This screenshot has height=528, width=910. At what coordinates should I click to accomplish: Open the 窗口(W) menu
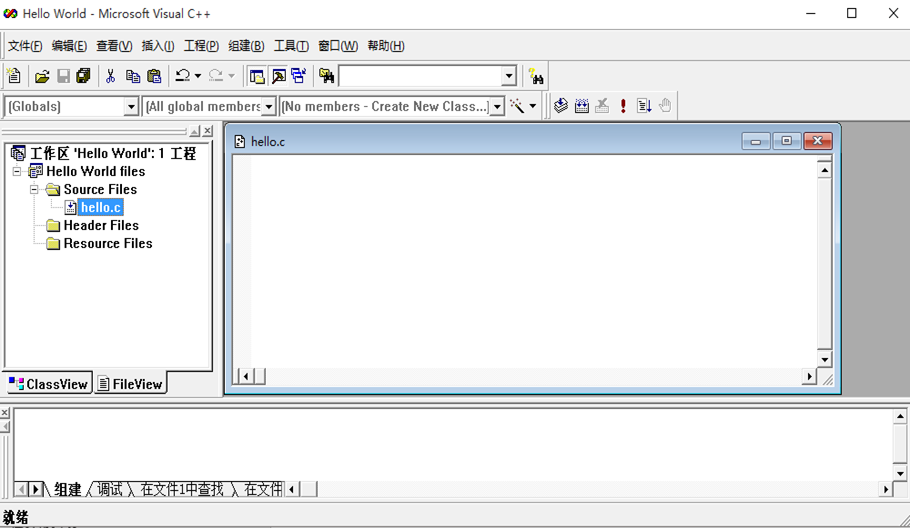[338, 46]
